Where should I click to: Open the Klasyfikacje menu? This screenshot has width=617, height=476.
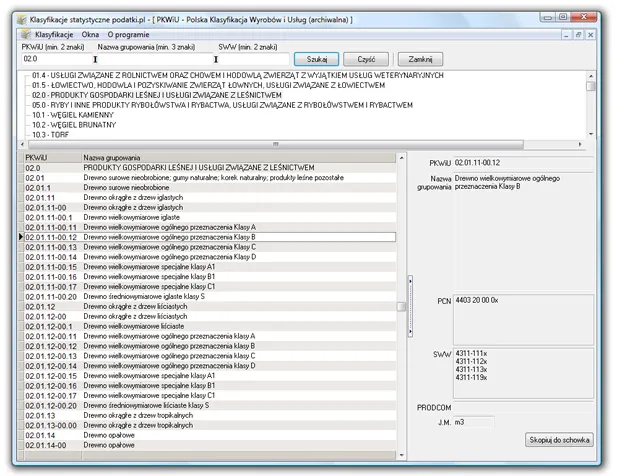54,34
